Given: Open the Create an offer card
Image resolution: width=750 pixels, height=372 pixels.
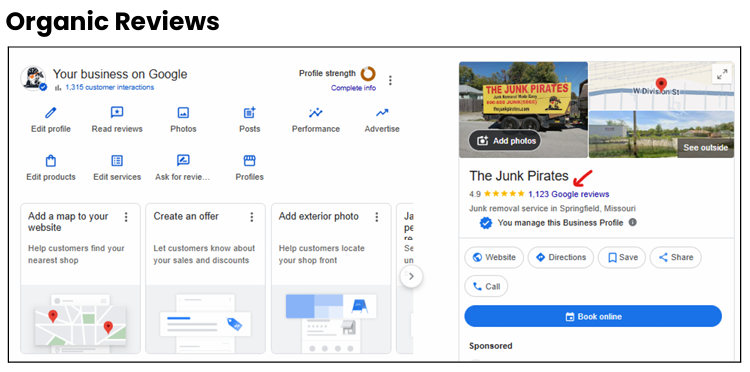Looking at the screenshot, I should pyautogui.click(x=205, y=278).
